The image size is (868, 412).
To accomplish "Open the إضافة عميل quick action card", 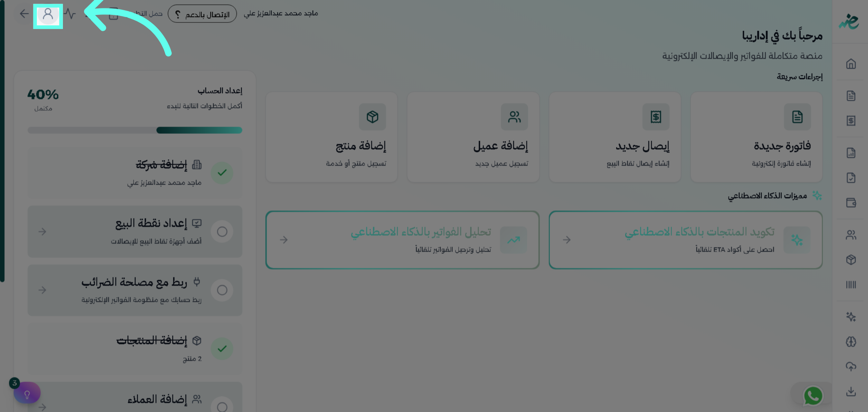I will click(x=473, y=137).
